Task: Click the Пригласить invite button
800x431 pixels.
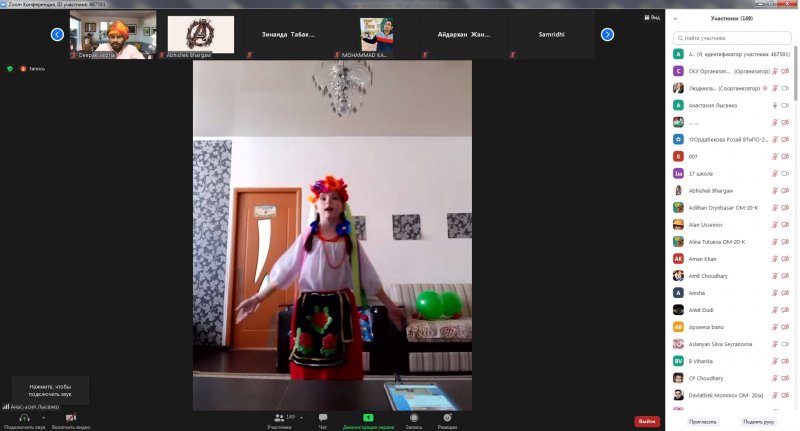Action: click(703, 422)
